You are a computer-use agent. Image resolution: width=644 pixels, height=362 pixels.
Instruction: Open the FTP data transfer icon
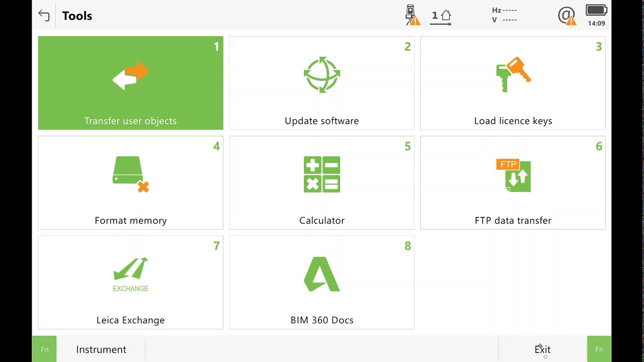click(513, 175)
